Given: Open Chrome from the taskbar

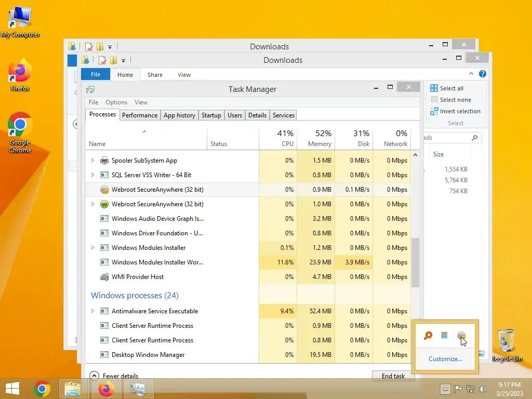Looking at the screenshot, I should pos(42,389).
